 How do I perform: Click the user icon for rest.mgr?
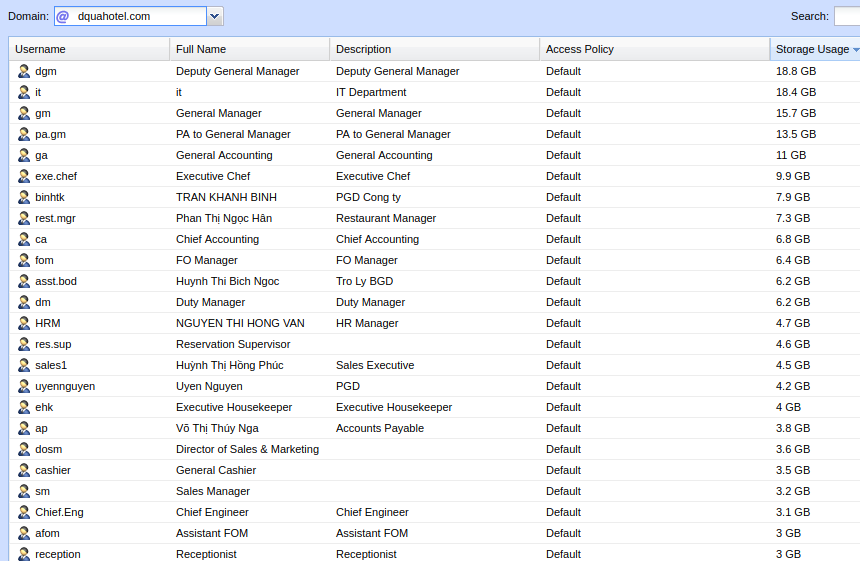pos(24,218)
